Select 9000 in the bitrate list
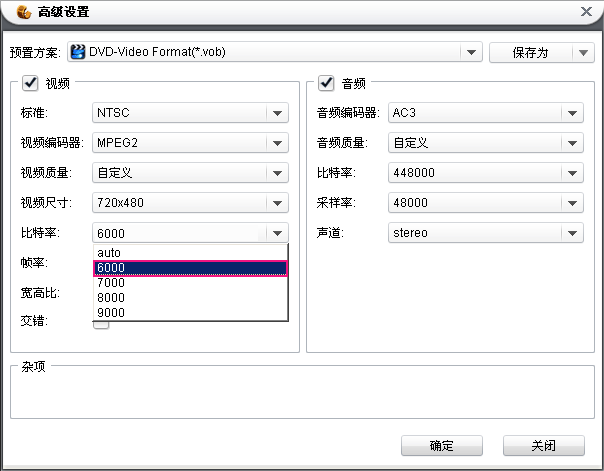The image size is (604, 471). click(x=190, y=313)
